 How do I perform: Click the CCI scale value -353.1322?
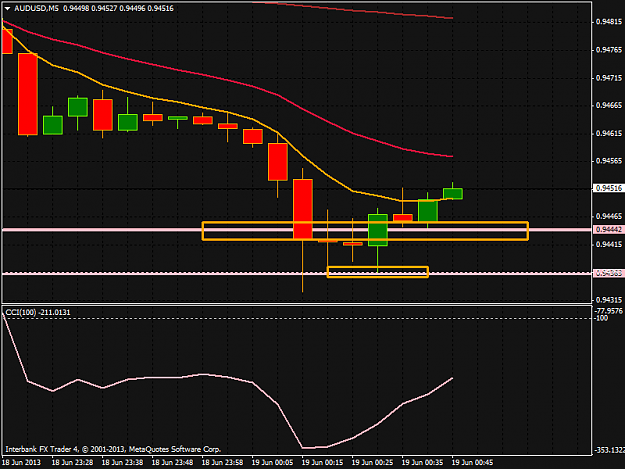(609, 450)
